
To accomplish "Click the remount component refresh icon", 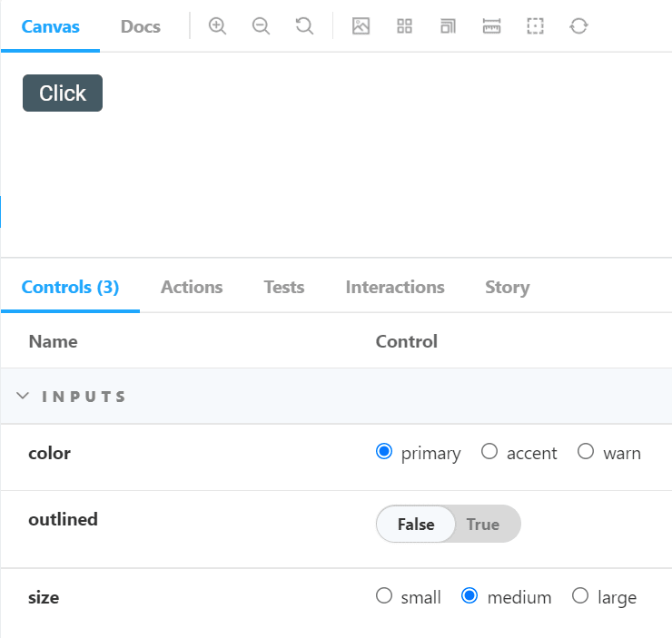I will [578, 26].
